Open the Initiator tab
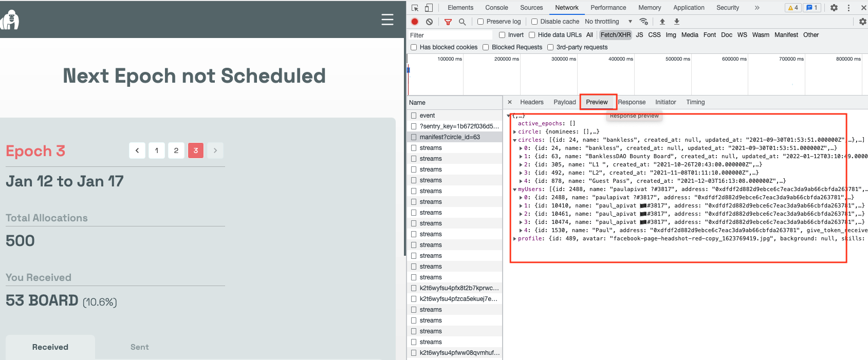Screen dimensions: 868x360 (x=666, y=102)
